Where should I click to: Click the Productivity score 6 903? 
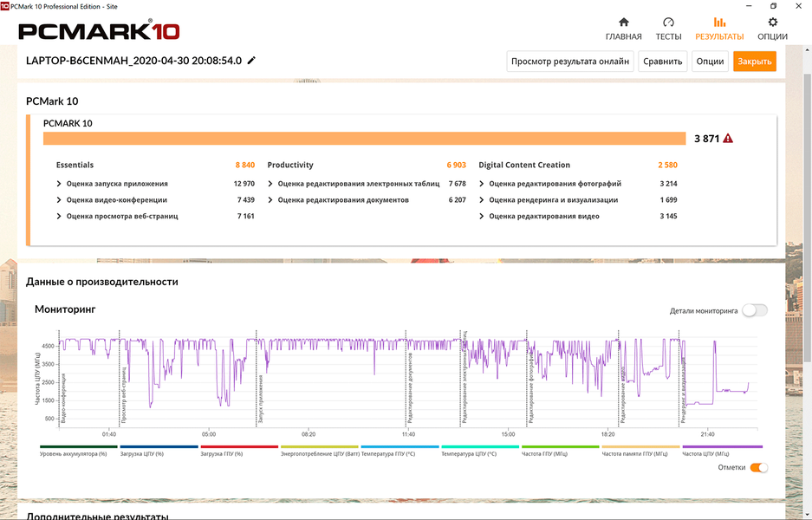click(x=456, y=165)
